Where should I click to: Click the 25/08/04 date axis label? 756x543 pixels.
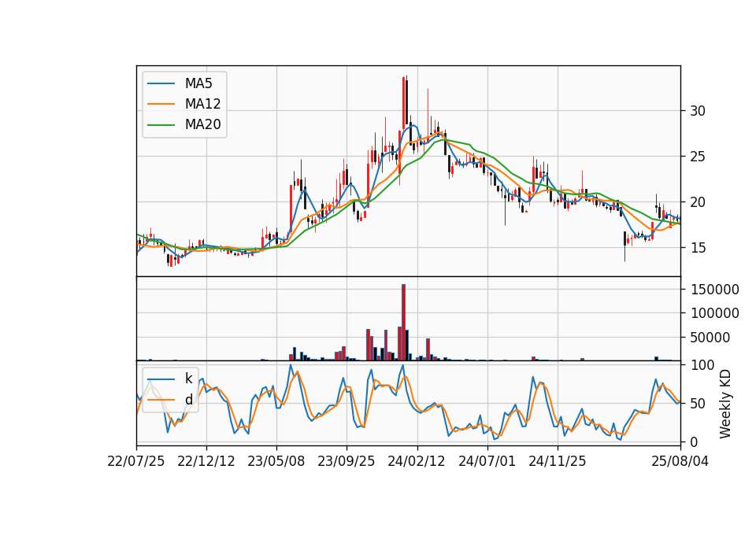click(680, 461)
